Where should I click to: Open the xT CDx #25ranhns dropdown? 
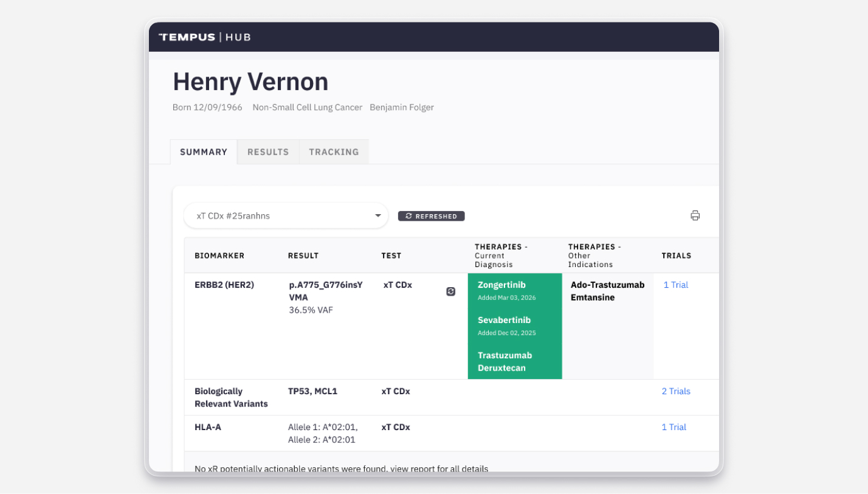pos(286,216)
